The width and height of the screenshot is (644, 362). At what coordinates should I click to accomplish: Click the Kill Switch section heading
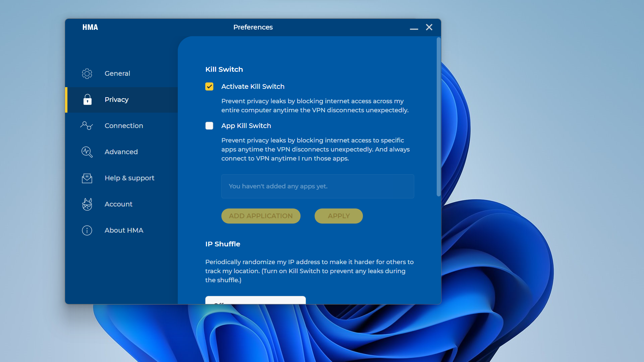224,69
